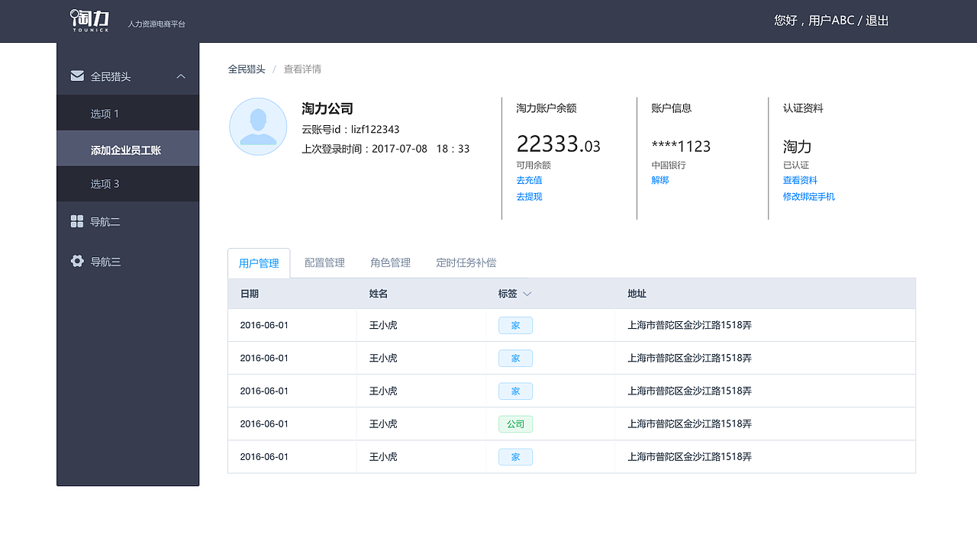Click the 姓名 column header

pyautogui.click(x=379, y=294)
